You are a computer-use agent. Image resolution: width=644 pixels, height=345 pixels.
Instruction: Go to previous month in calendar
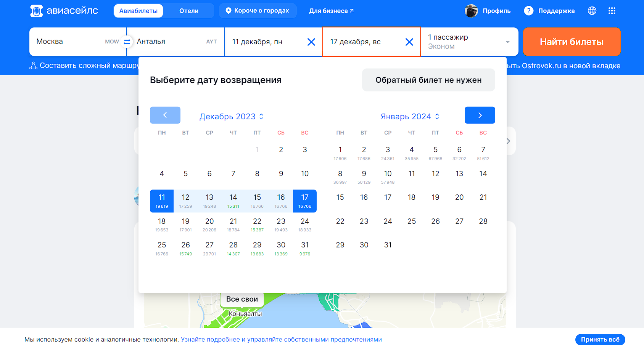coord(165,115)
